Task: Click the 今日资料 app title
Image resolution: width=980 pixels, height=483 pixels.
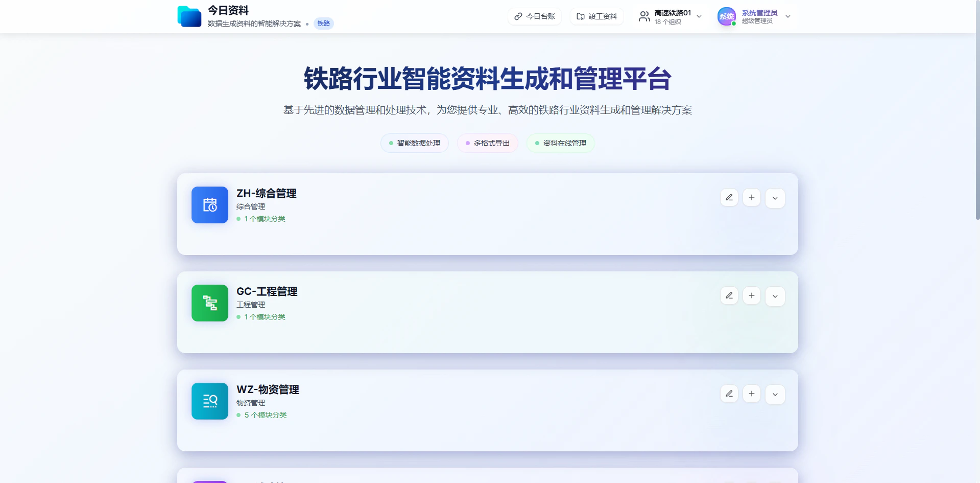Action: (228, 10)
